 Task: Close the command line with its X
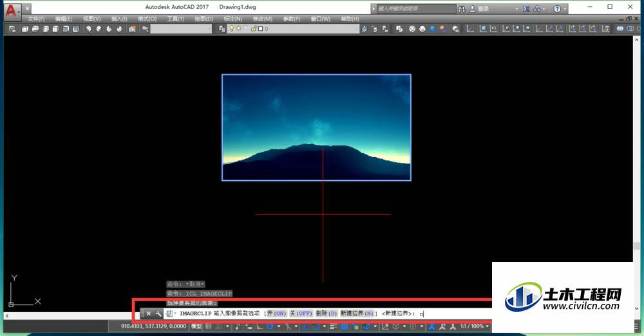(149, 313)
